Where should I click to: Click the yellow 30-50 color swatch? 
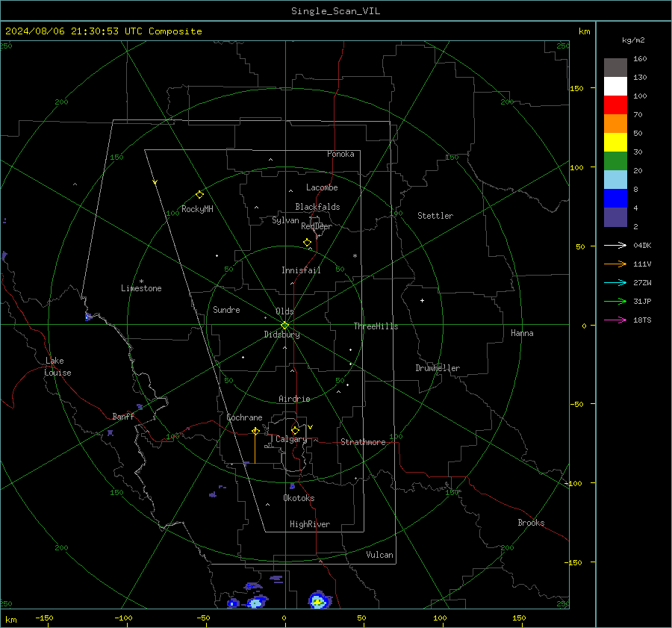click(x=615, y=143)
